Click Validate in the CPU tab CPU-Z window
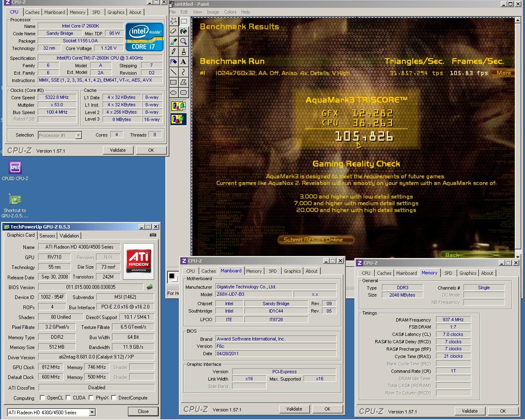 point(118,150)
